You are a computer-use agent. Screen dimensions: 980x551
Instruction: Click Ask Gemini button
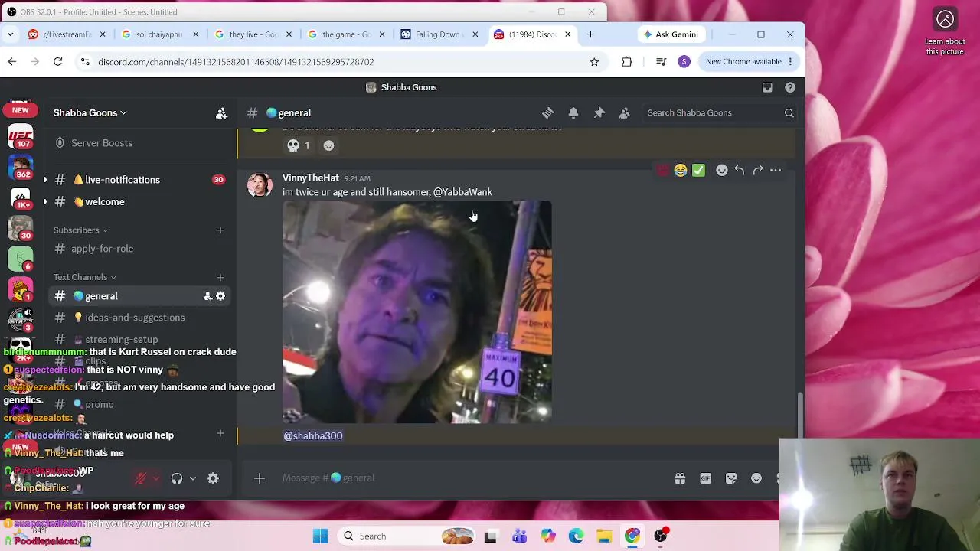pyautogui.click(x=671, y=34)
